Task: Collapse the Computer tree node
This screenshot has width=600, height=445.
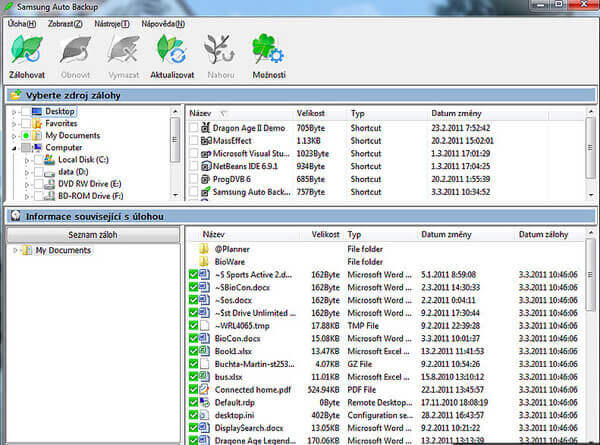Action: pyautogui.click(x=14, y=148)
